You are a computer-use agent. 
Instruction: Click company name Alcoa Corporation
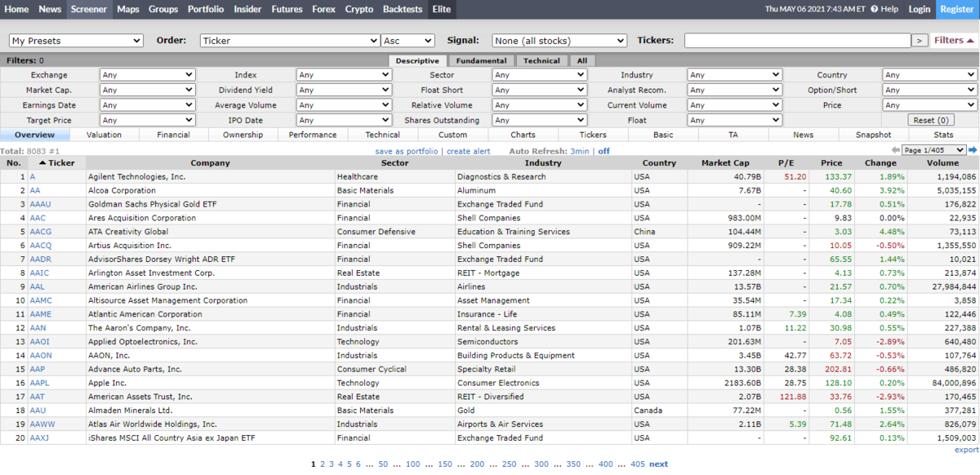click(x=122, y=190)
